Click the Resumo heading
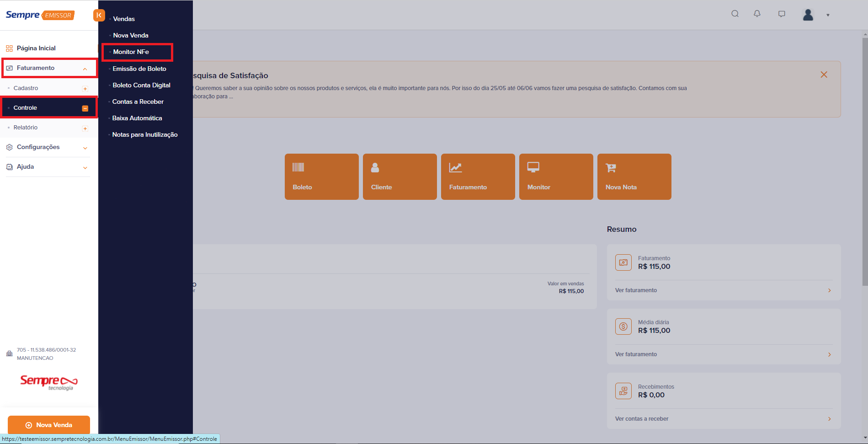Screen dimensions: 868x444 (622, 229)
